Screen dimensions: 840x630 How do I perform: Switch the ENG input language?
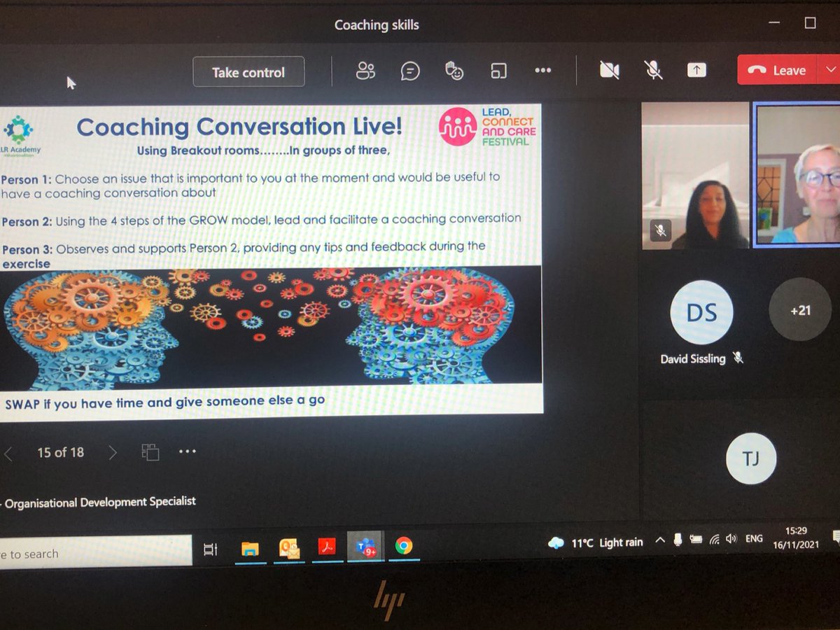pyautogui.click(x=754, y=538)
